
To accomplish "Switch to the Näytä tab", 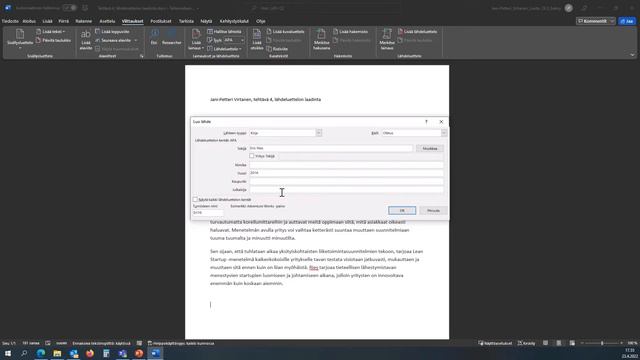I will pyautogui.click(x=206, y=21).
